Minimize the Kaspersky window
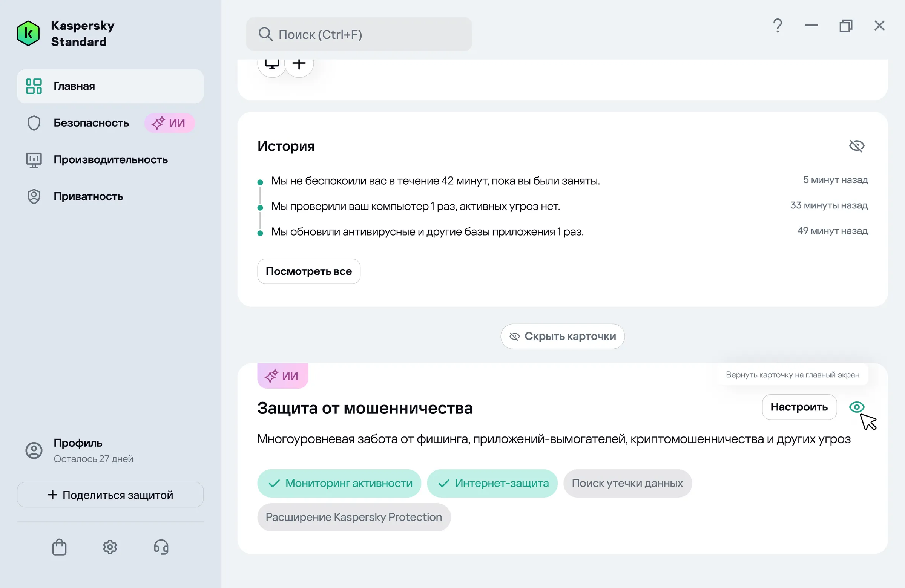Viewport: 905px width, 588px height. (x=811, y=26)
